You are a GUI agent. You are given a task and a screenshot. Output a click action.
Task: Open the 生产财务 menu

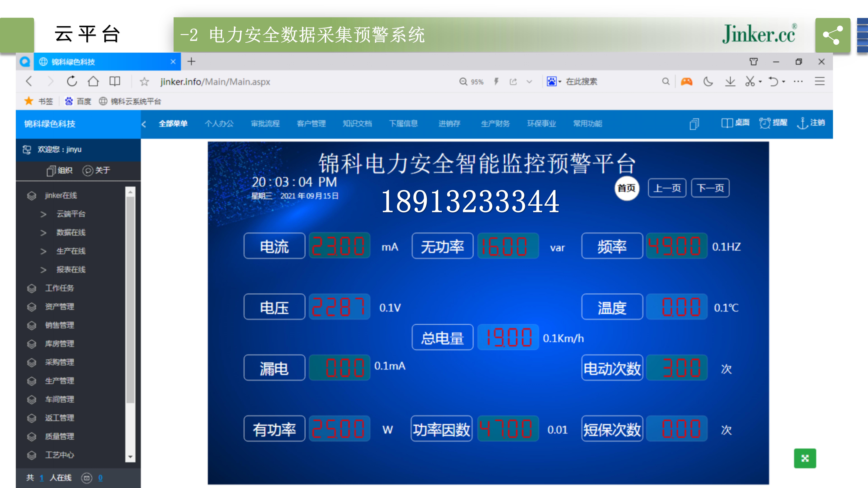click(495, 124)
